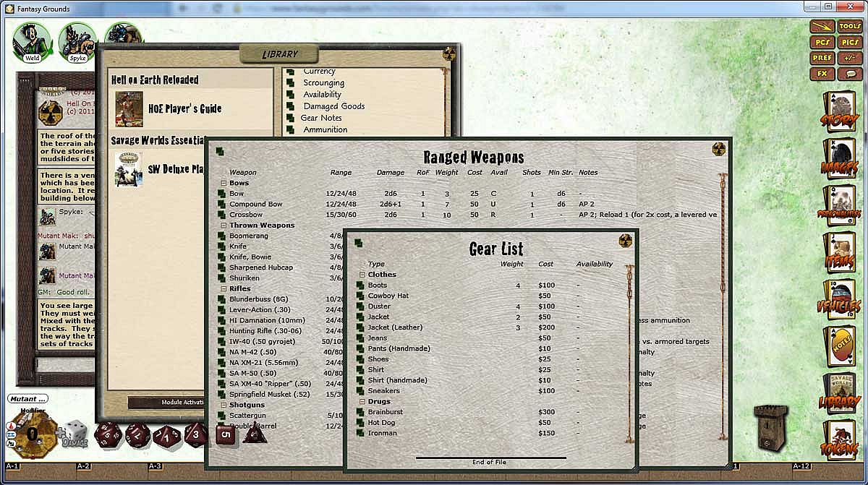Screen dimensions: 868x485
Task: Click the Gear List vertical scrollbar
Action: [x=629, y=353]
